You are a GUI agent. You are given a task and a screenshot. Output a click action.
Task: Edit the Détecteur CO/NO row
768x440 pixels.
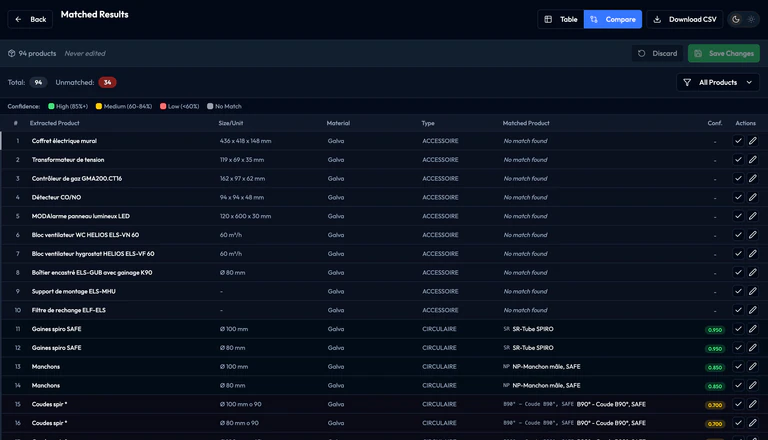click(753, 197)
